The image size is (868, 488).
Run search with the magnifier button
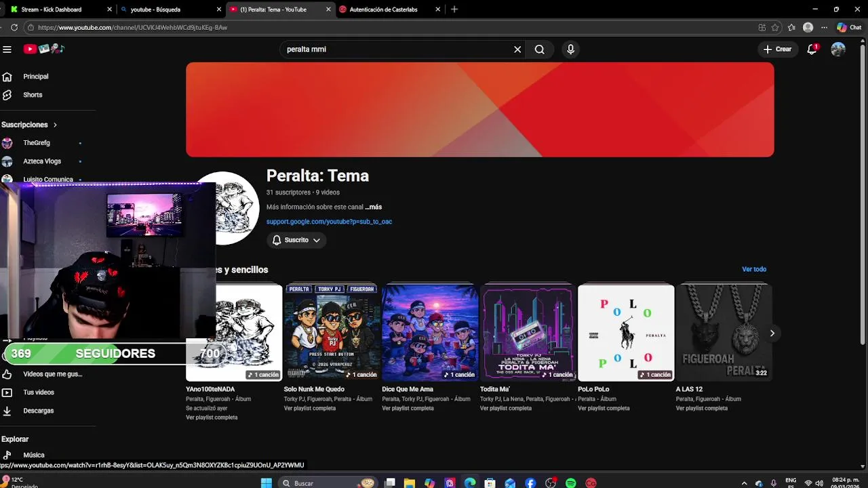[539, 49]
